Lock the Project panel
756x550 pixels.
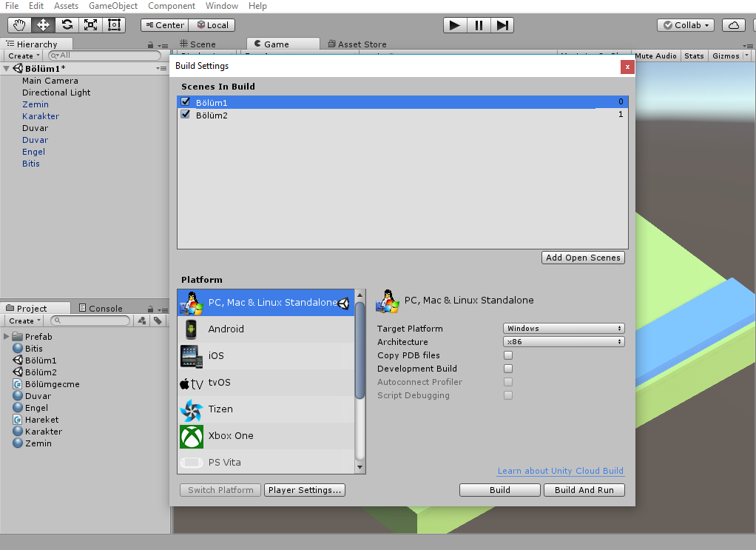coord(150,309)
